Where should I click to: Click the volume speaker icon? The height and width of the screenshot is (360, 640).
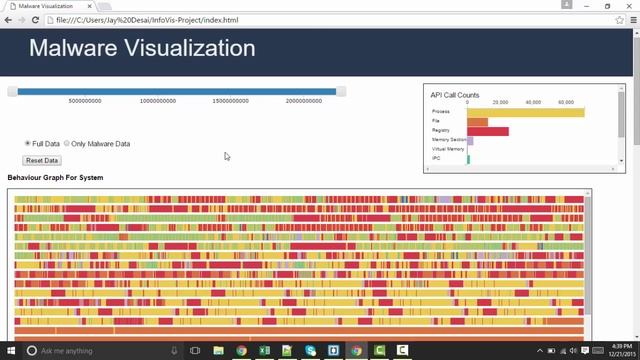[x=573, y=351]
